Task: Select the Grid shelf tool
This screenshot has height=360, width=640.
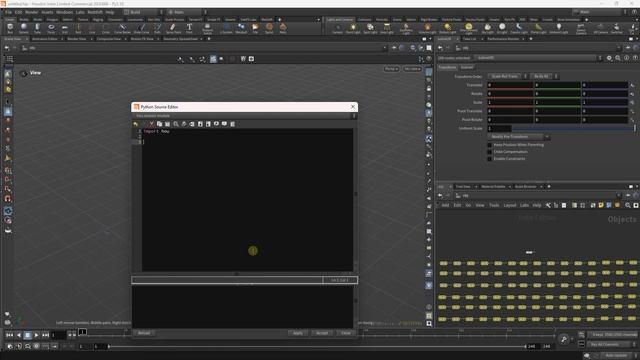Action: pos(64,28)
